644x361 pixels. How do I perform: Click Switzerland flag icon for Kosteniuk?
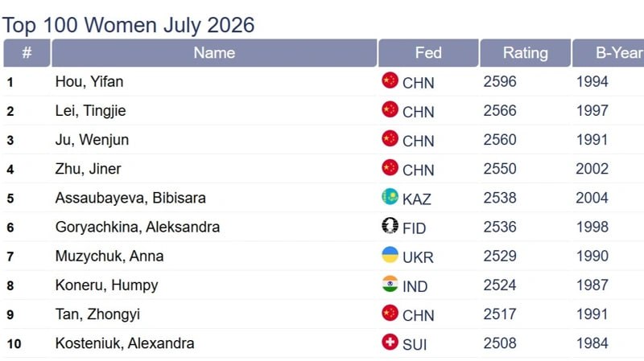click(x=390, y=343)
